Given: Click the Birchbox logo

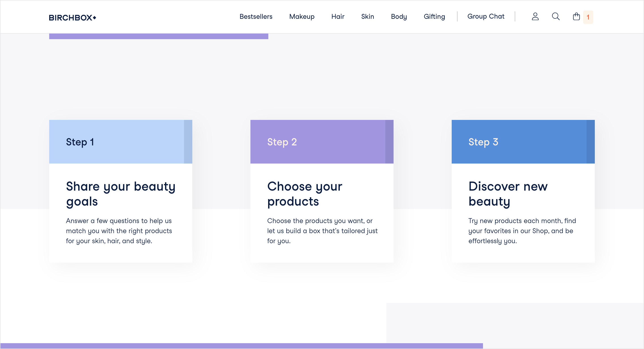Looking at the screenshot, I should (72, 17).
